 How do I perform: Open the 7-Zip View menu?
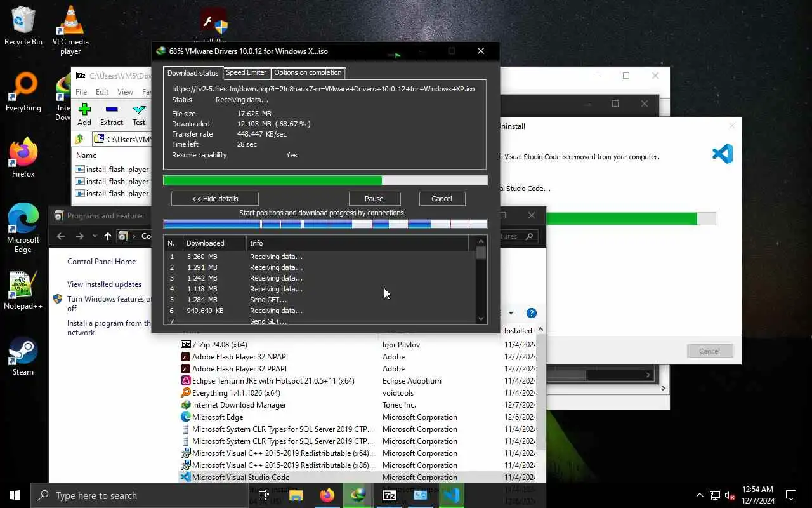tap(125, 92)
